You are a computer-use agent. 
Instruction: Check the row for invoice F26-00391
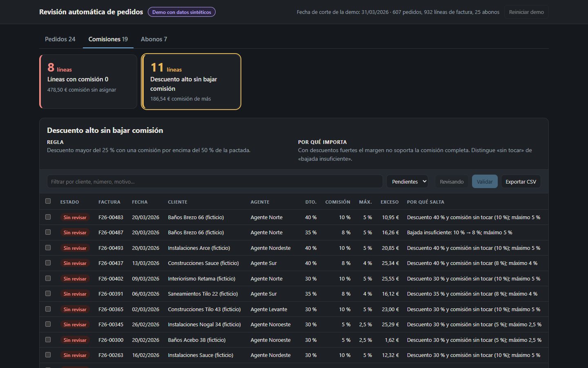(x=48, y=294)
